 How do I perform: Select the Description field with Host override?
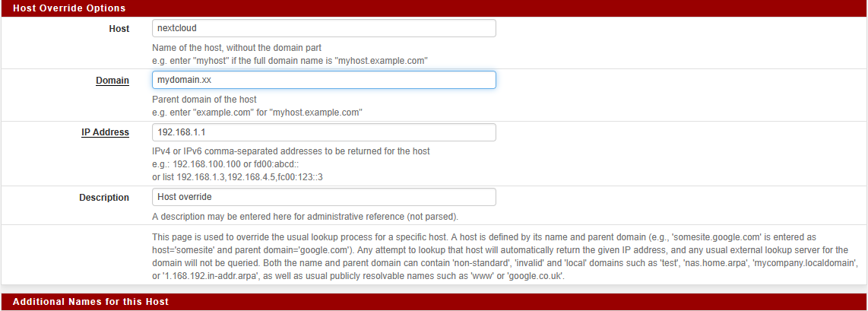[x=324, y=197]
